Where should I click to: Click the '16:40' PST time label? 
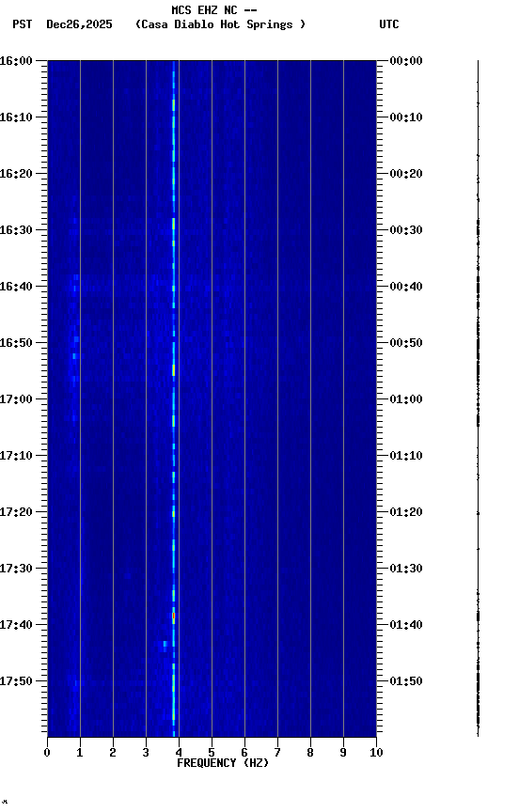pos(16,287)
